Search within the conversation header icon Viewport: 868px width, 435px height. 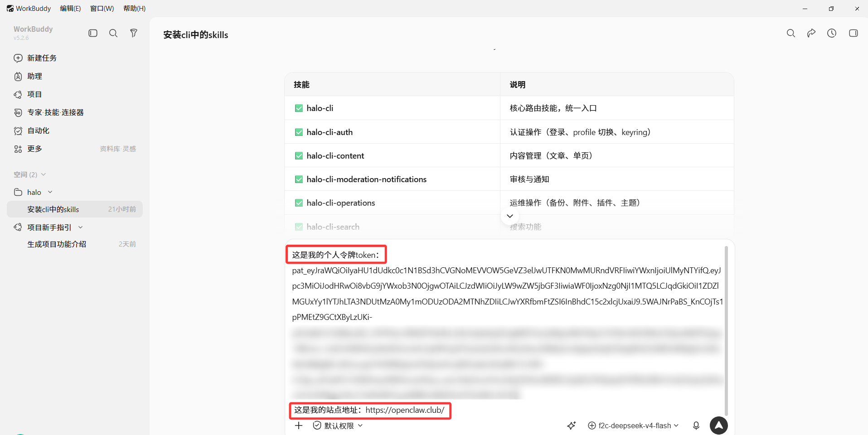791,33
